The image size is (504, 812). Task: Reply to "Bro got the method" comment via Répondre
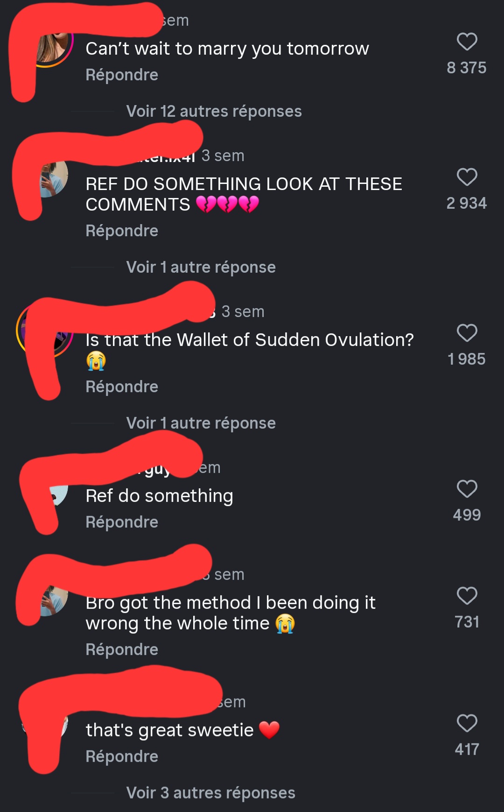click(x=122, y=650)
